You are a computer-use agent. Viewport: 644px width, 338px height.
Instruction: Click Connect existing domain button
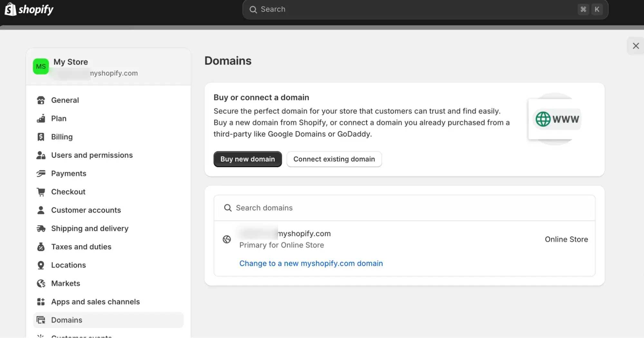coord(334,159)
